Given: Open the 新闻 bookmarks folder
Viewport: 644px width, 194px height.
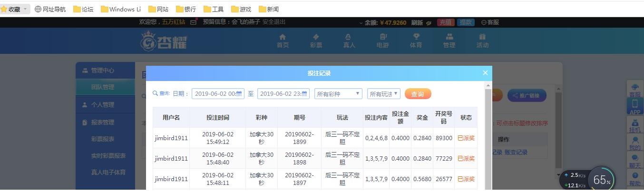Looking at the screenshot, I should [269, 9].
